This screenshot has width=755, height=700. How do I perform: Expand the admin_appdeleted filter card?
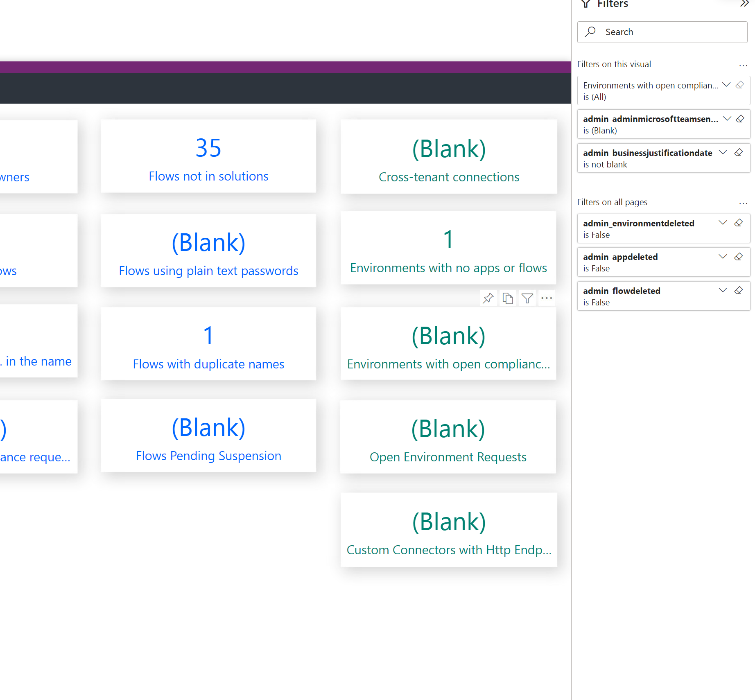pos(722,257)
